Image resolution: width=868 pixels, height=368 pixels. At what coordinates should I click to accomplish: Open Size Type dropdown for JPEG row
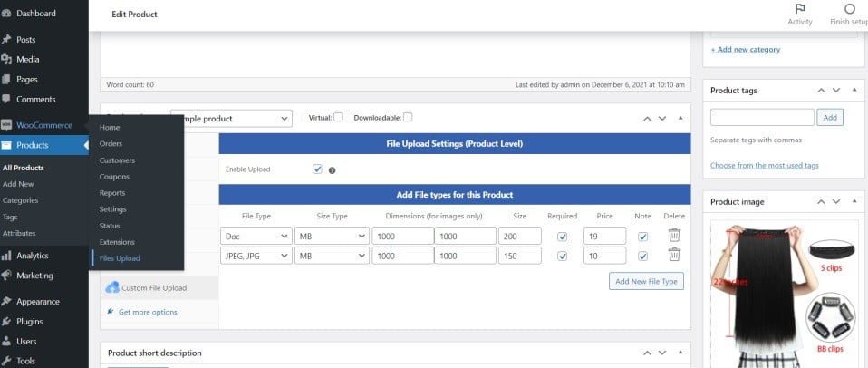coord(332,255)
